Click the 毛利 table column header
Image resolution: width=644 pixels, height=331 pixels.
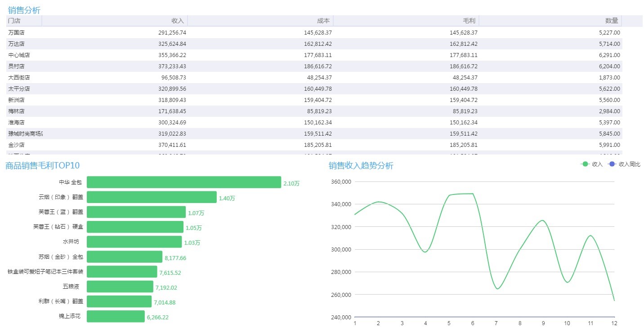coord(469,21)
